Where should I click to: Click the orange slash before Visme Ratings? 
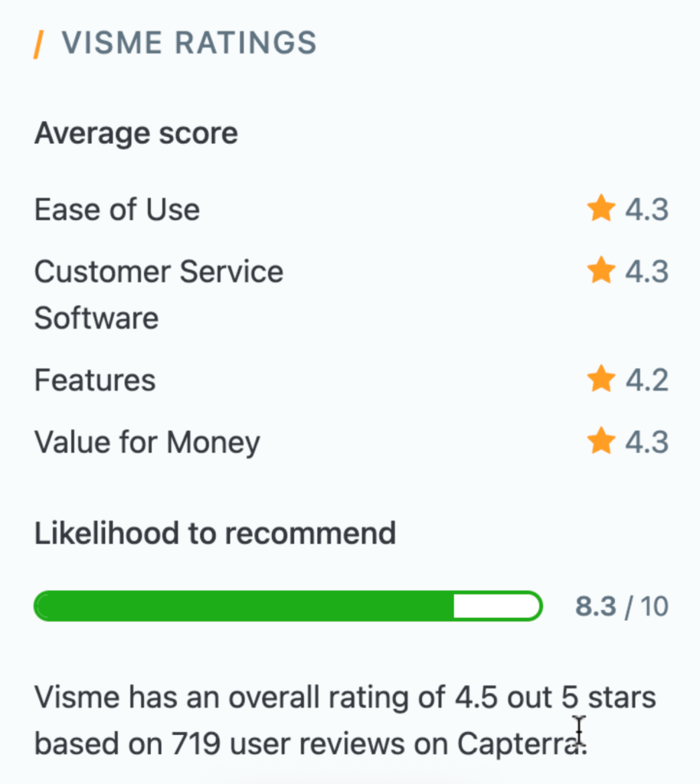click(38, 44)
